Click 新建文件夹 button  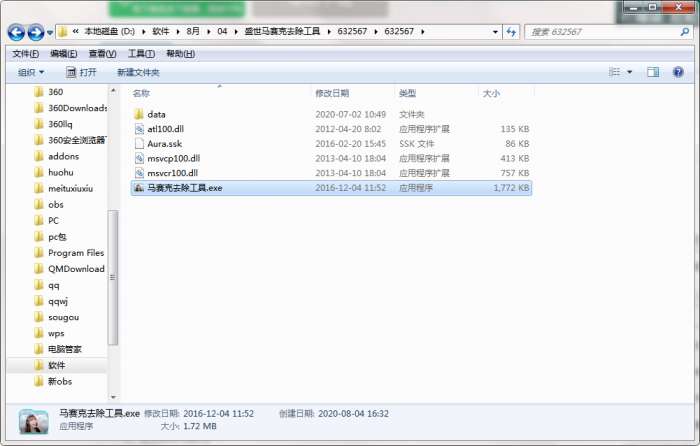point(138,72)
